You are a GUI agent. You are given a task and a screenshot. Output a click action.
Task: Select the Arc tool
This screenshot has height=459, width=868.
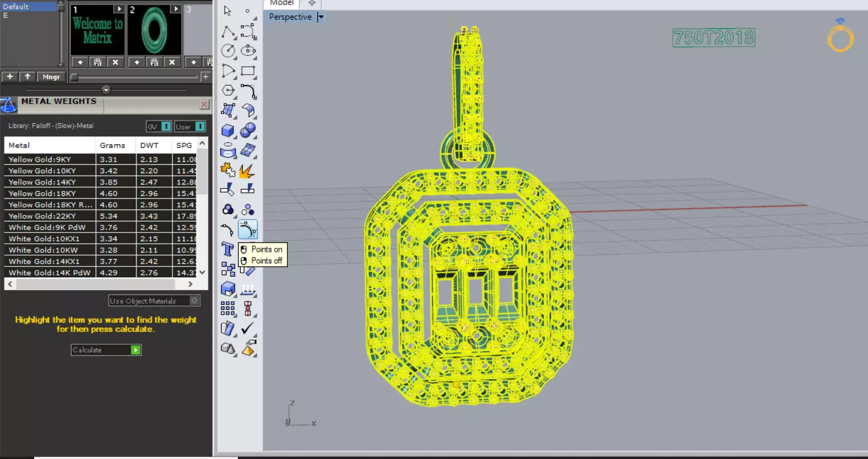pos(228,71)
